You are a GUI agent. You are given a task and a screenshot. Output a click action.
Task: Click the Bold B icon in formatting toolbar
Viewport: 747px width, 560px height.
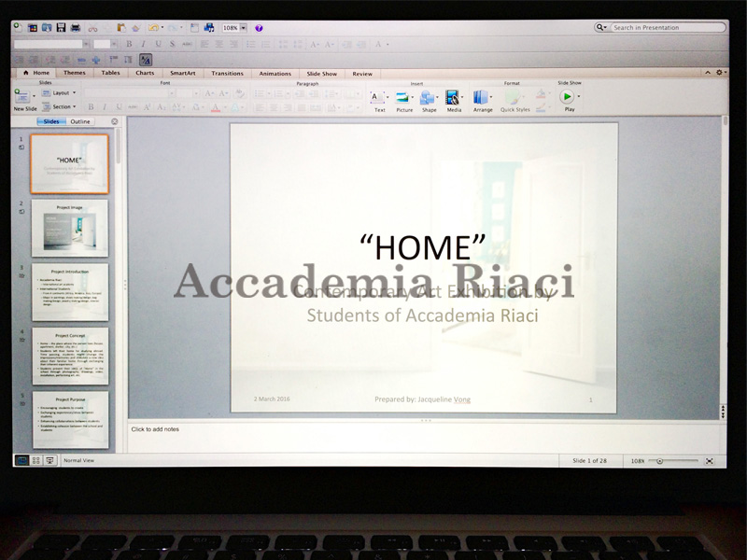pyautogui.click(x=129, y=44)
